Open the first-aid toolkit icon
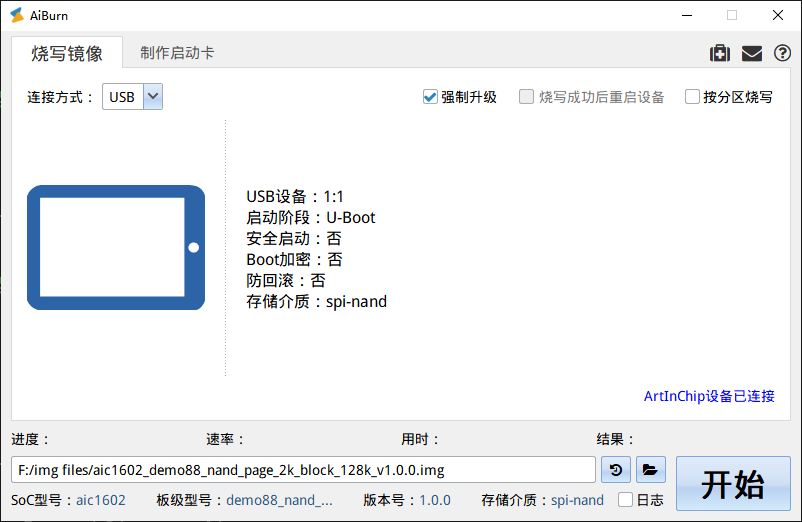Screen dimensions: 802x522 (x=719, y=54)
